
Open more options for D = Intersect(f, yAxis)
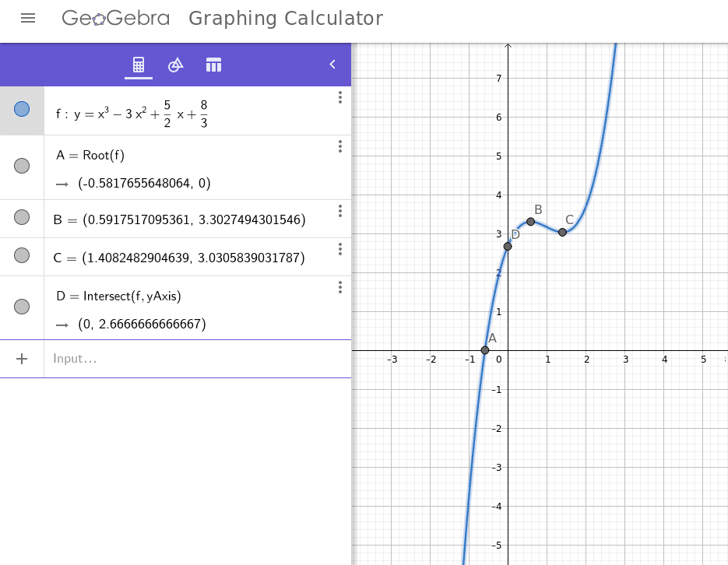(339, 287)
